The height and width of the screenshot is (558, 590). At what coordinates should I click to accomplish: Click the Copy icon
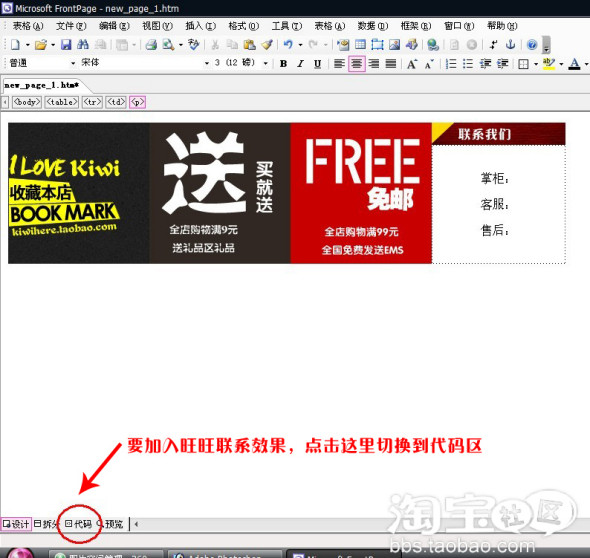click(232, 45)
